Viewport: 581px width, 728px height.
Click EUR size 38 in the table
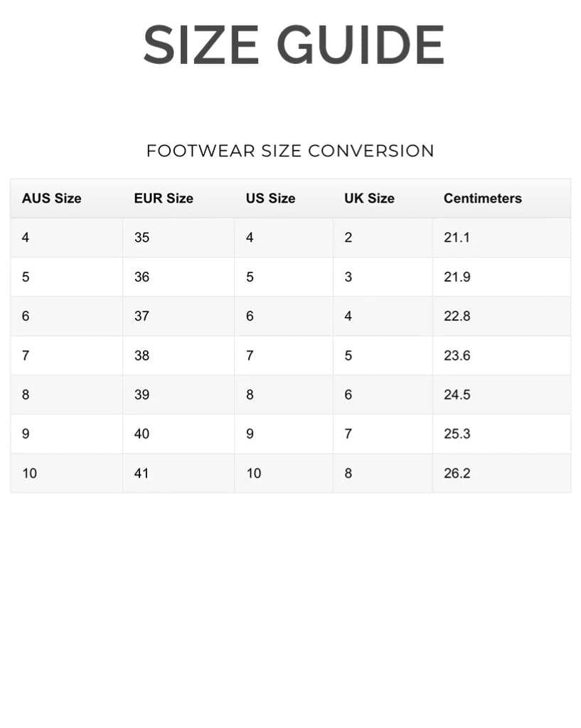142,355
